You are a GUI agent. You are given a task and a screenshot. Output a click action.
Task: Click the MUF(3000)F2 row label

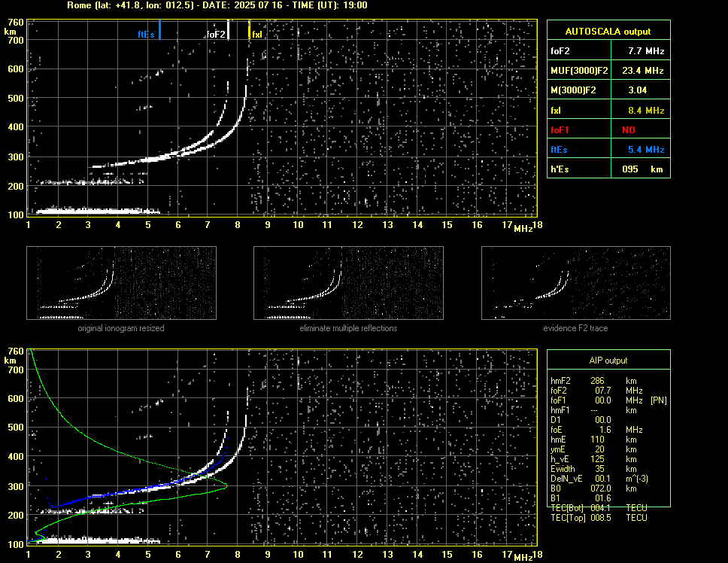click(x=579, y=71)
